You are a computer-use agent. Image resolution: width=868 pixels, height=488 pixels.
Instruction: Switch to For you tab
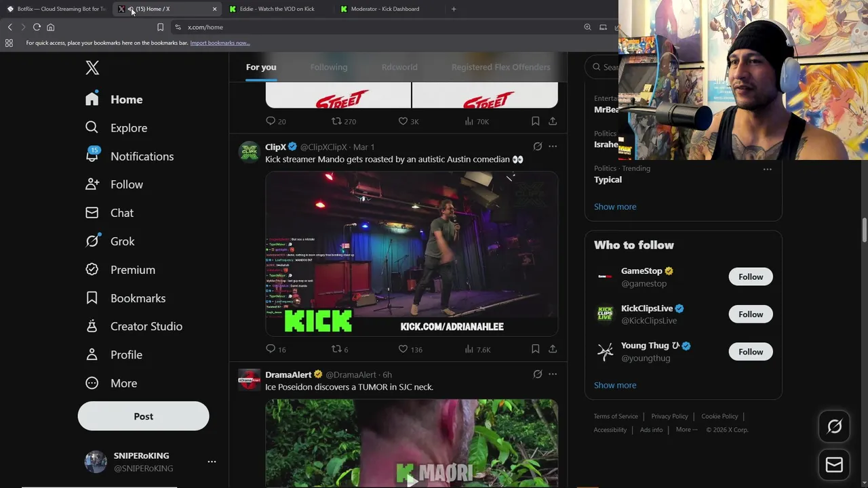pyautogui.click(x=261, y=67)
